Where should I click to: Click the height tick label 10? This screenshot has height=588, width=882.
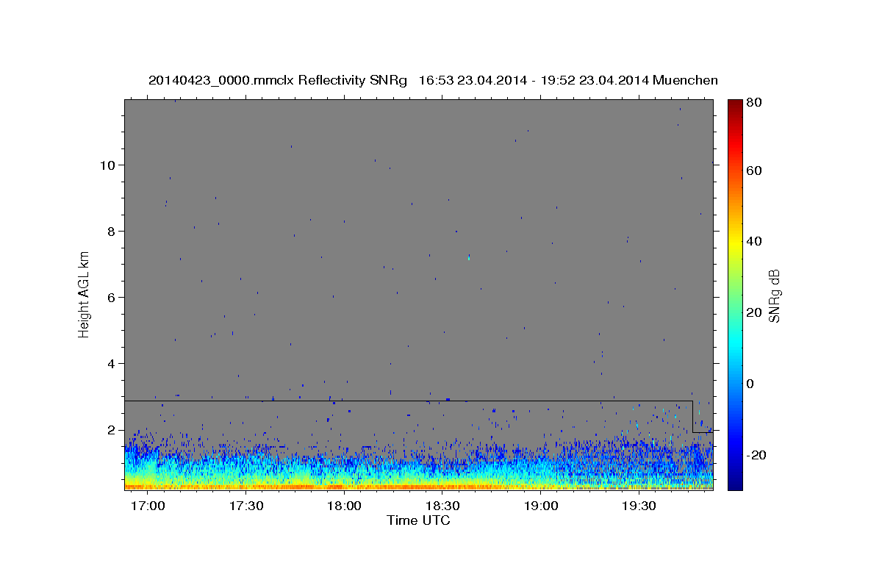tap(107, 165)
